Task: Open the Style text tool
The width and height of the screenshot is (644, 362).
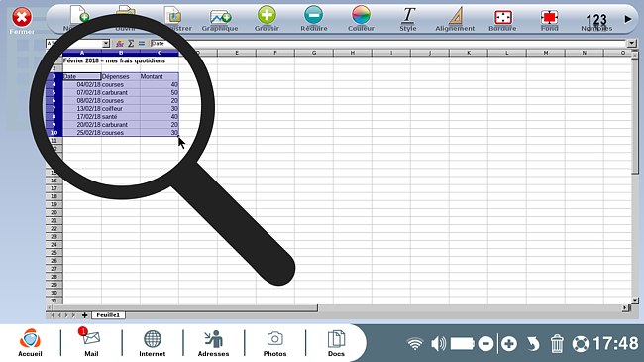Action: (408, 15)
